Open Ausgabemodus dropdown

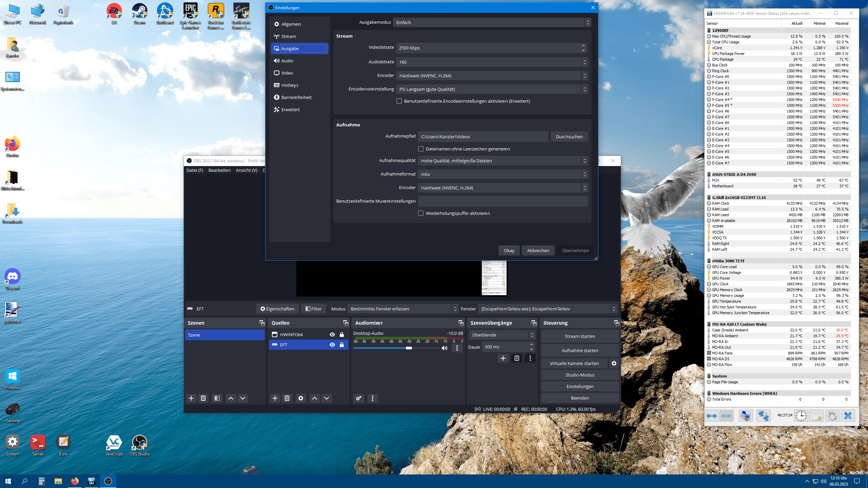492,22
